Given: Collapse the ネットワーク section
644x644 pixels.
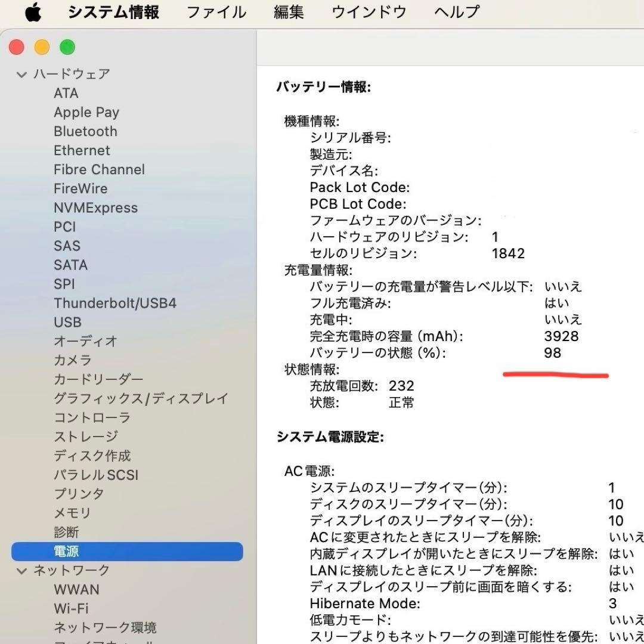Looking at the screenshot, I should (x=22, y=571).
